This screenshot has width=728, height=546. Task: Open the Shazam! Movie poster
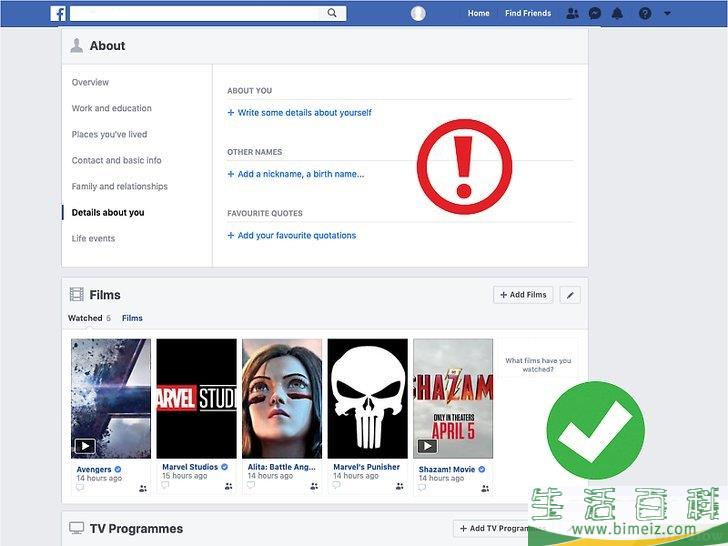click(453, 398)
